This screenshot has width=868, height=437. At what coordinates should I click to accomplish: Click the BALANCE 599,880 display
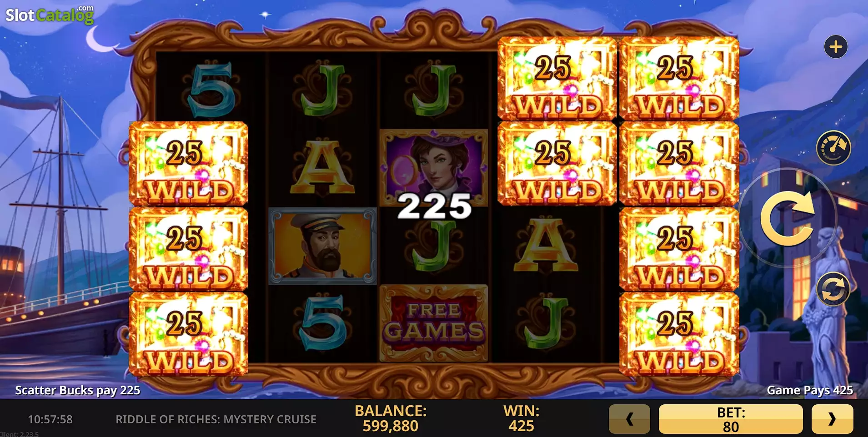click(x=391, y=418)
